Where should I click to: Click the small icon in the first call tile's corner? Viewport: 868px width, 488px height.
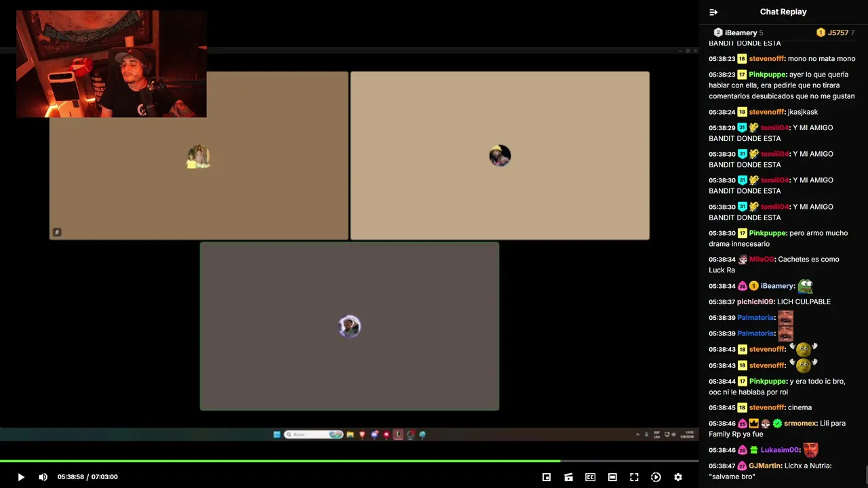click(57, 232)
